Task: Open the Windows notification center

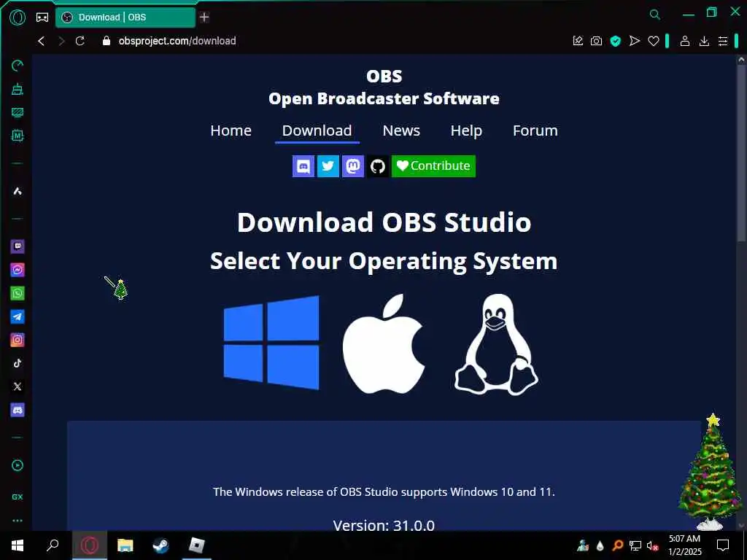Action: click(x=723, y=545)
